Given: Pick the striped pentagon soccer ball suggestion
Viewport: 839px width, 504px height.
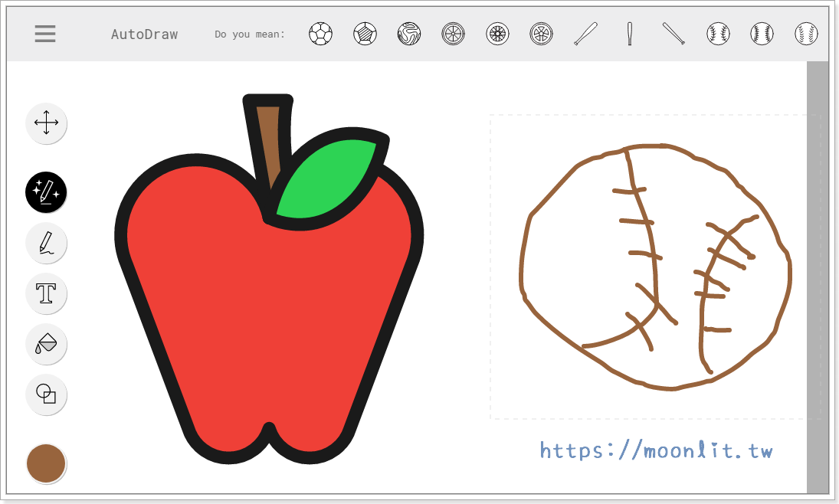Looking at the screenshot, I should pyautogui.click(x=365, y=34).
